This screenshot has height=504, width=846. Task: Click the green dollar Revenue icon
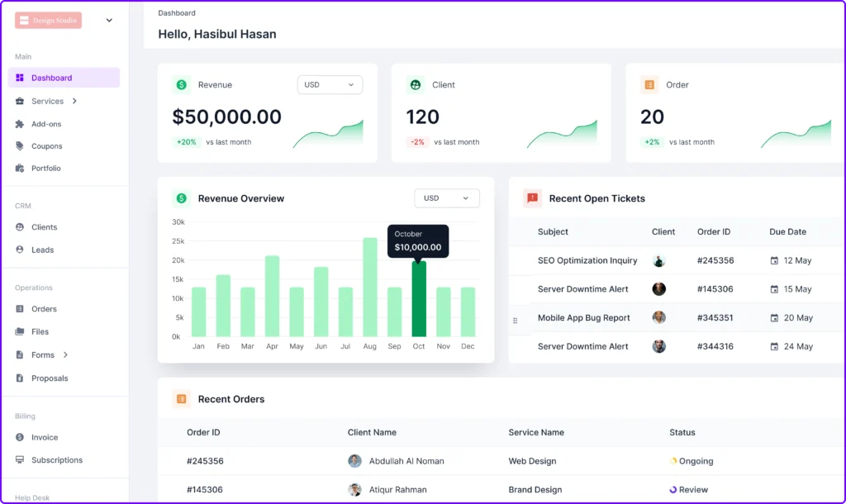181,84
